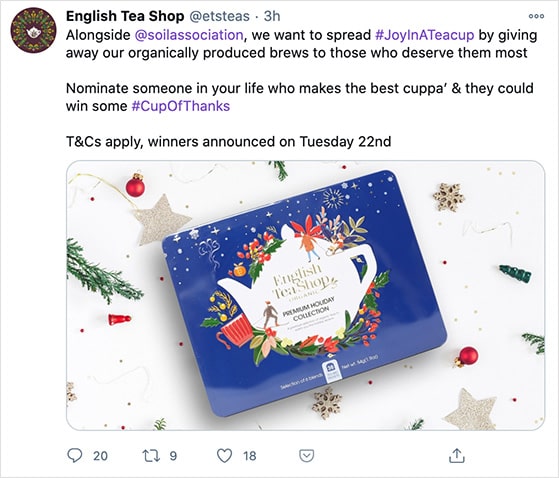Open the #CupOfThanks hashtag
Image resolution: width=559 pixels, height=478 pixels.
coord(181,106)
